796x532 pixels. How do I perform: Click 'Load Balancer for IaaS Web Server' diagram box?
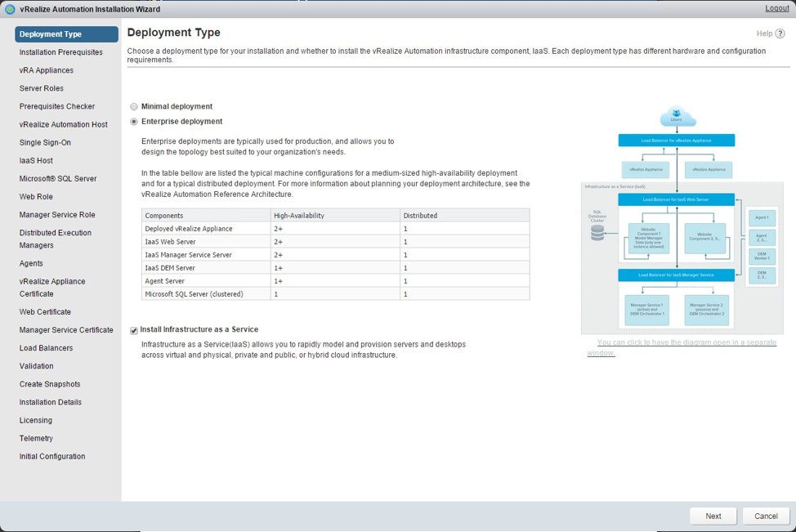click(676, 199)
